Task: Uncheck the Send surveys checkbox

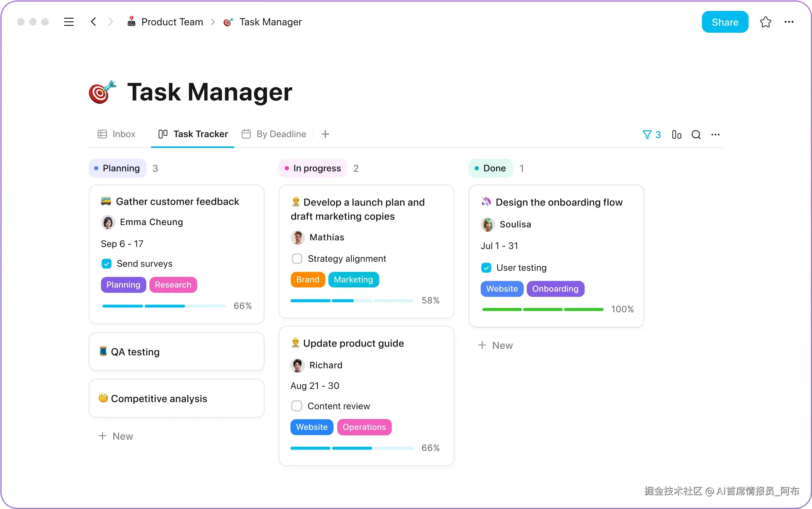Action: (x=106, y=264)
